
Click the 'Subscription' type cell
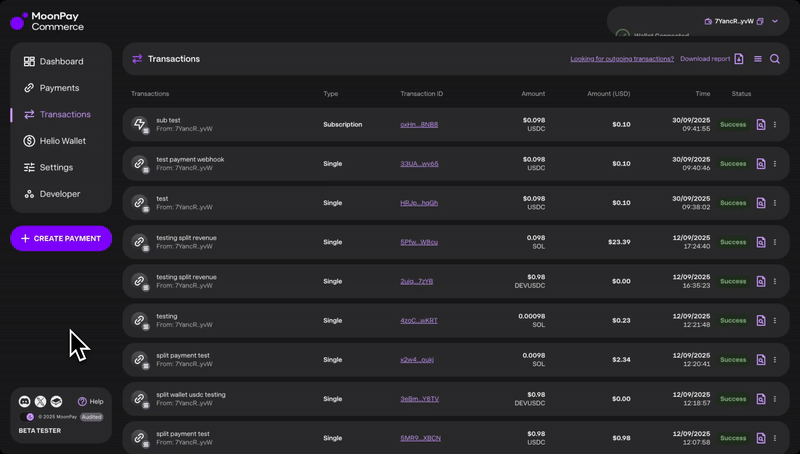(342, 124)
